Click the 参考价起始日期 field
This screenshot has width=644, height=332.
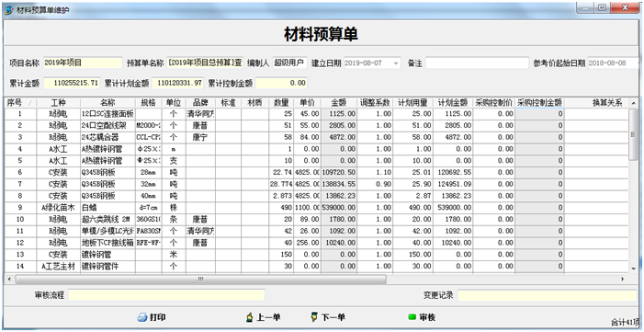tap(613, 63)
